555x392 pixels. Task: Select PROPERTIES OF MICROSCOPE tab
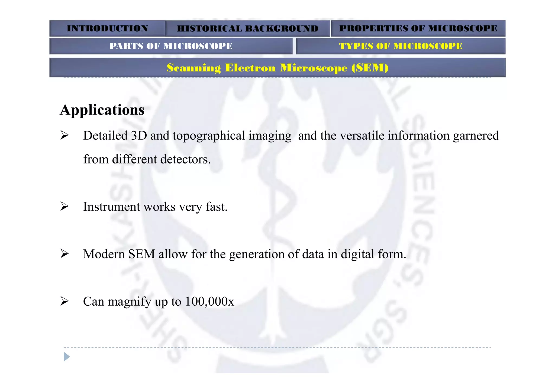(x=418, y=28)
